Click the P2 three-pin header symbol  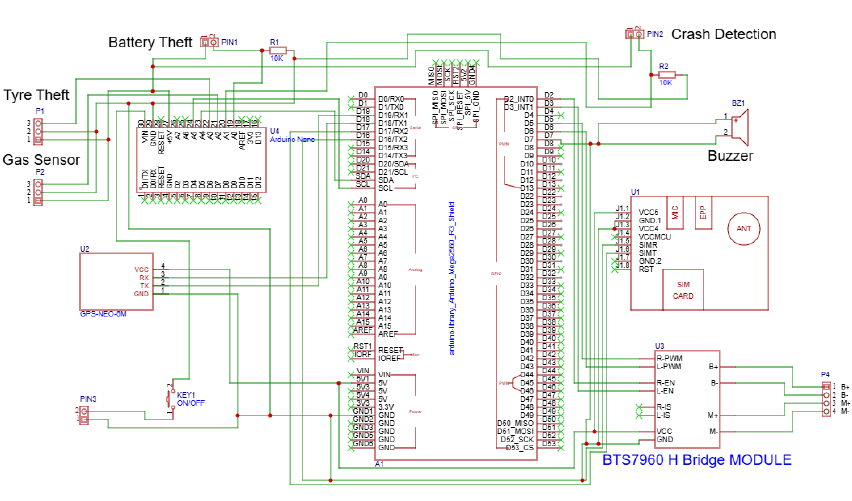tap(37, 192)
